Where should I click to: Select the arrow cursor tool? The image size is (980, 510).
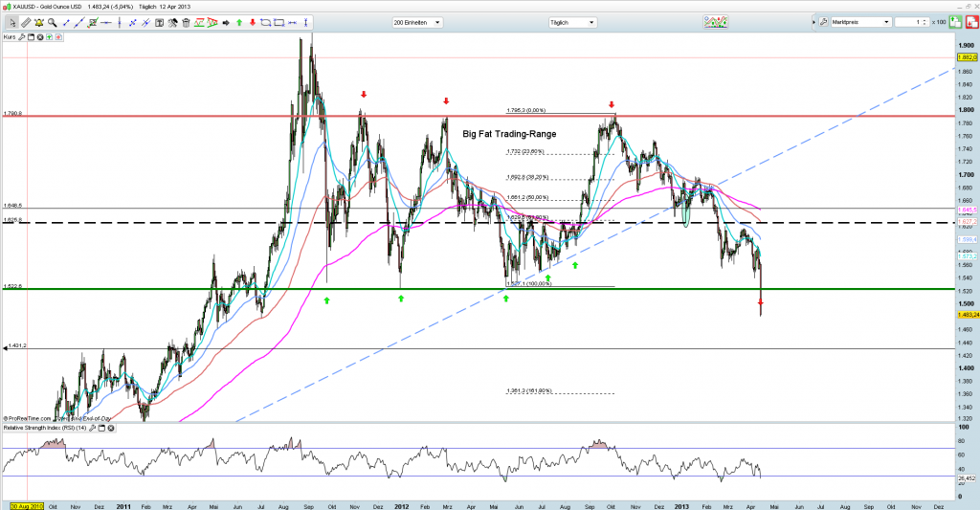[13, 23]
